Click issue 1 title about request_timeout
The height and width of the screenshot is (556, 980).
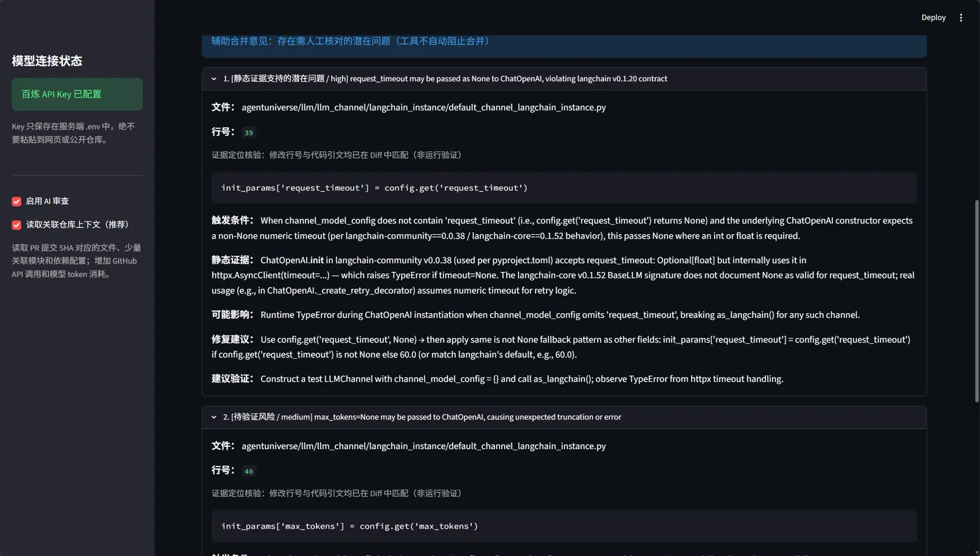coord(445,79)
